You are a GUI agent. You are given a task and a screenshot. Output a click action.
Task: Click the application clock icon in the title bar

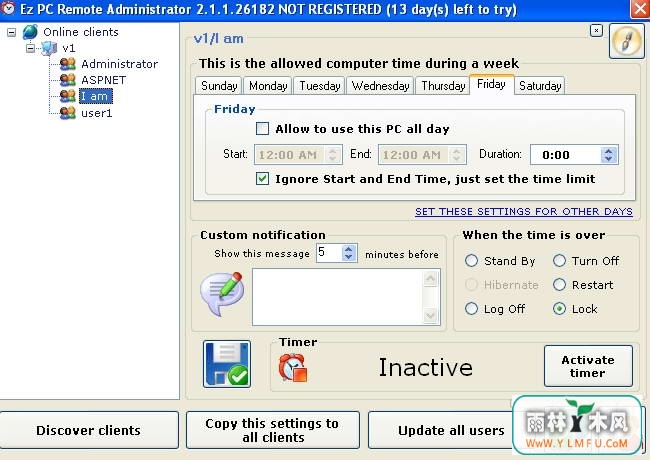coord(8,8)
